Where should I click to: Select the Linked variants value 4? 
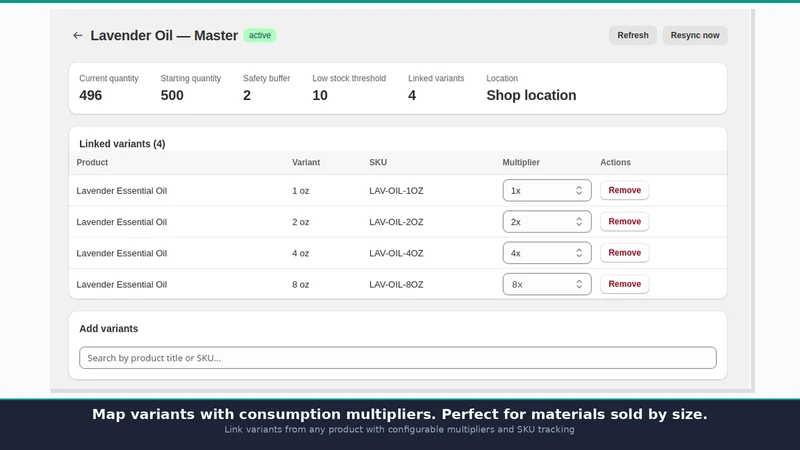click(x=412, y=95)
